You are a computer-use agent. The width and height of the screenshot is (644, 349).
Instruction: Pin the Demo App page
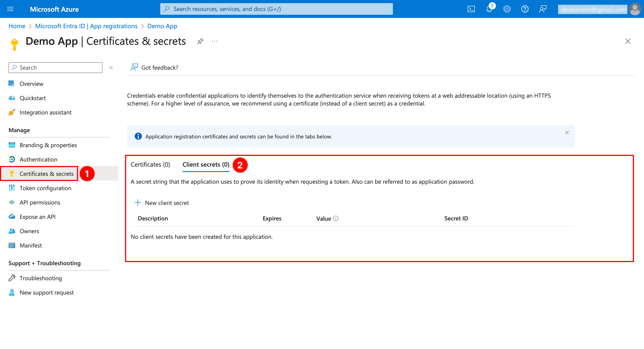(200, 41)
